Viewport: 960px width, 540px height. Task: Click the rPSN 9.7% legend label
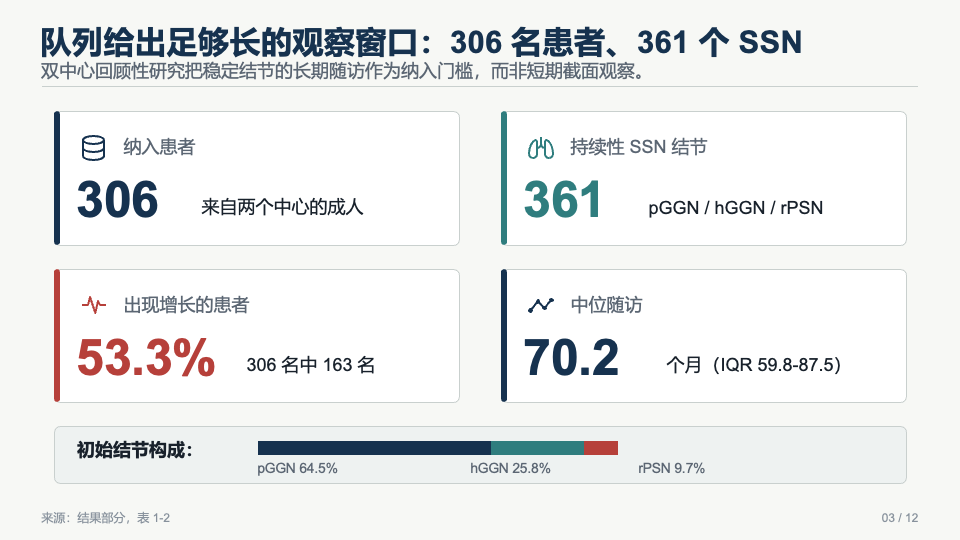pos(671,468)
